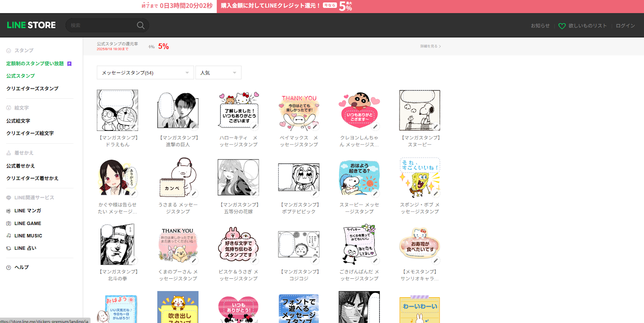The height and width of the screenshot is (323, 644).
Task: Select 公式着せかえ in sidebar
Action: click(x=21, y=166)
